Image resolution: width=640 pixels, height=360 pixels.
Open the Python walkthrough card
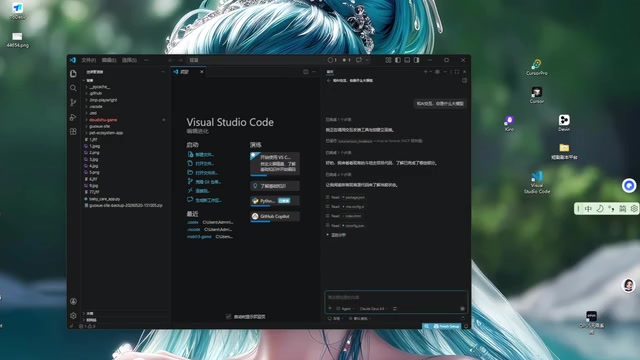point(275,201)
